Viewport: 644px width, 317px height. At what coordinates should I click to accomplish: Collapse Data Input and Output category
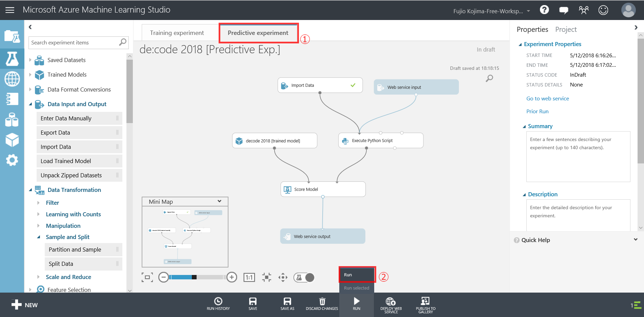(31, 104)
